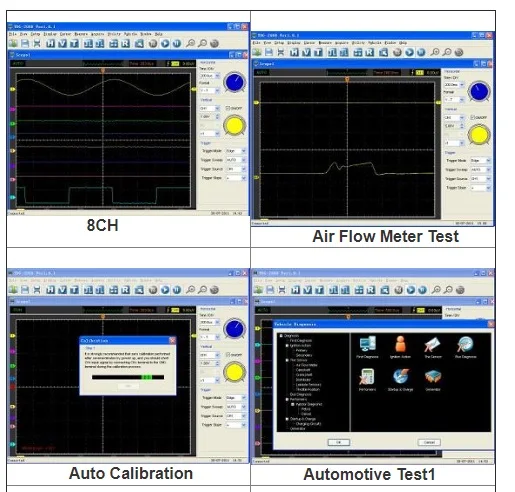Open Time/DIV dropdown in 8CH window
Screen dimensions: 515x492
(x=210, y=76)
